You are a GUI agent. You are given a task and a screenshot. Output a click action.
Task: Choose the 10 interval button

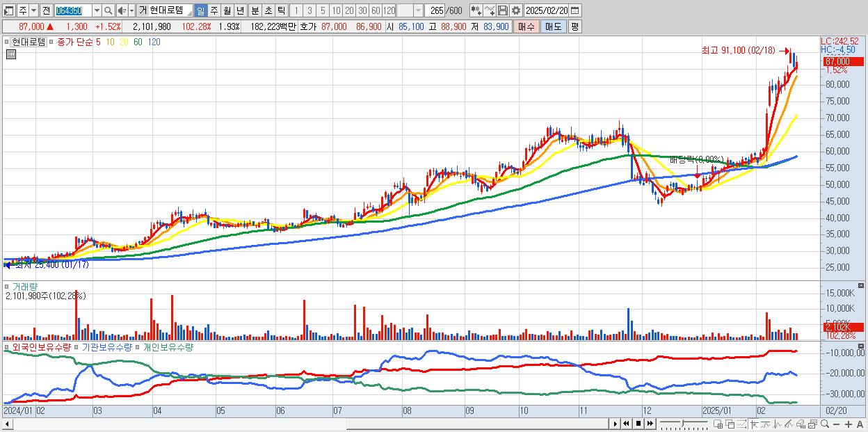(x=336, y=10)
